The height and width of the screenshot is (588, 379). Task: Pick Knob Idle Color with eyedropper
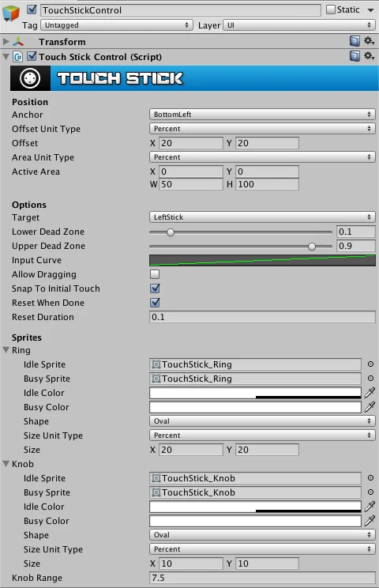370,507
